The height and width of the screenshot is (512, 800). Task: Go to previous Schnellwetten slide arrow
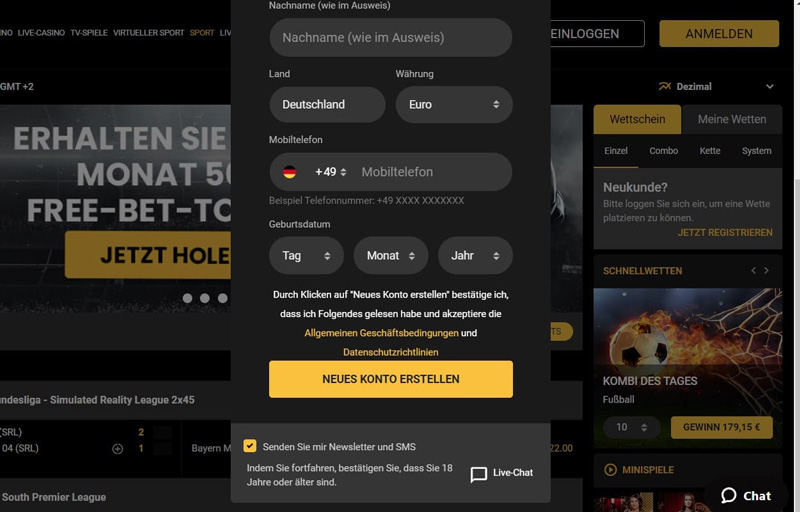coord(754,271)
